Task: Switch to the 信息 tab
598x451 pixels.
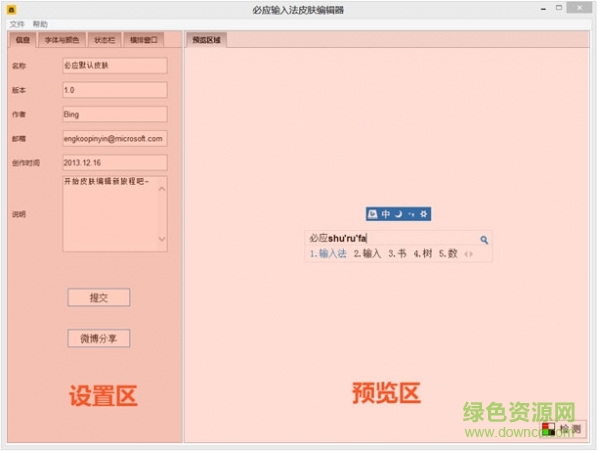Action: (x=23, y=40)
